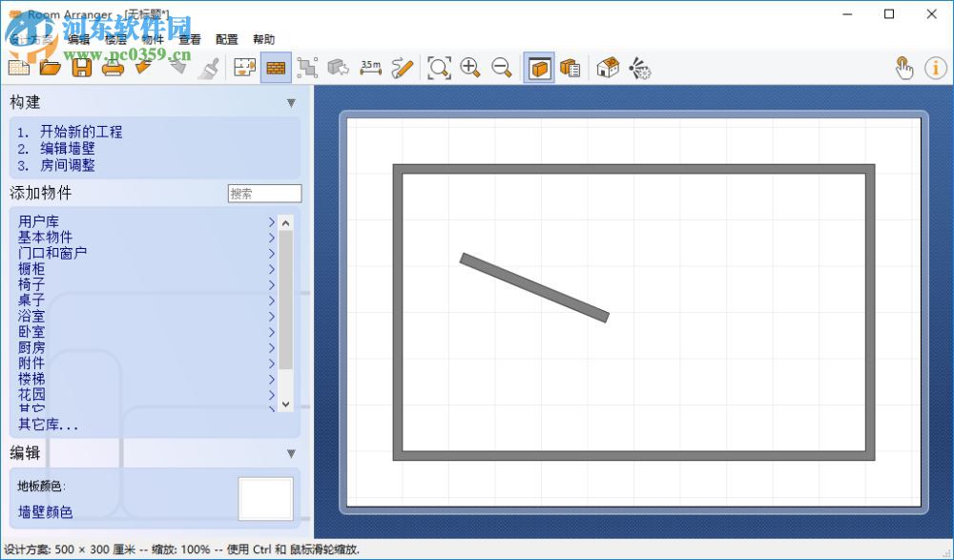
Task: Zoom out with the minus magnifier
Action: tap(502, 68)
